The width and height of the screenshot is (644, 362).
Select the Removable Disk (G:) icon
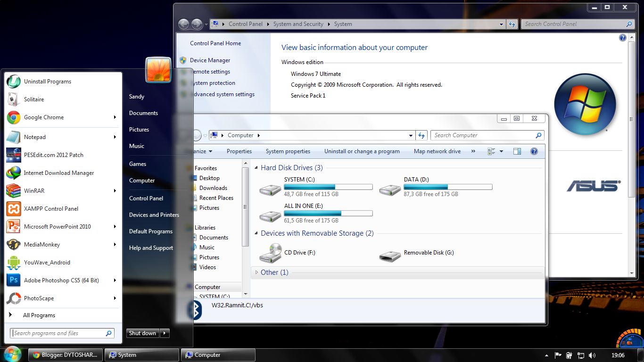[x=390, y=255]
